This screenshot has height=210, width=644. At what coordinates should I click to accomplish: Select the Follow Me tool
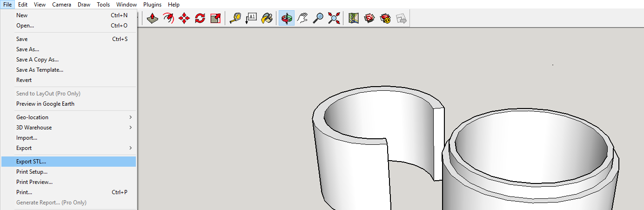click(168, 19)
